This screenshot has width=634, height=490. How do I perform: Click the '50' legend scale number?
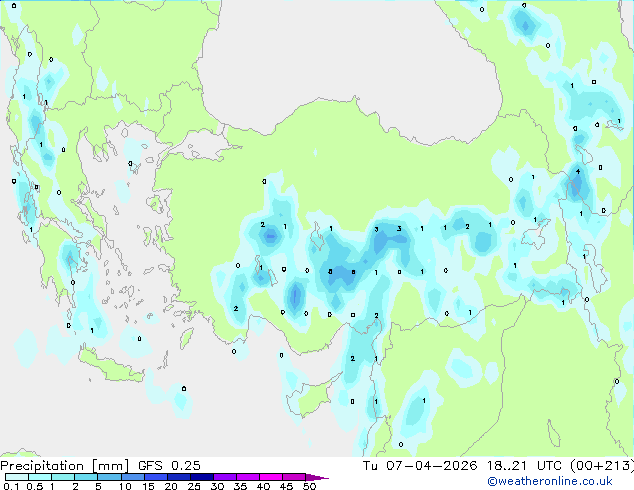(x=309, y=486)
